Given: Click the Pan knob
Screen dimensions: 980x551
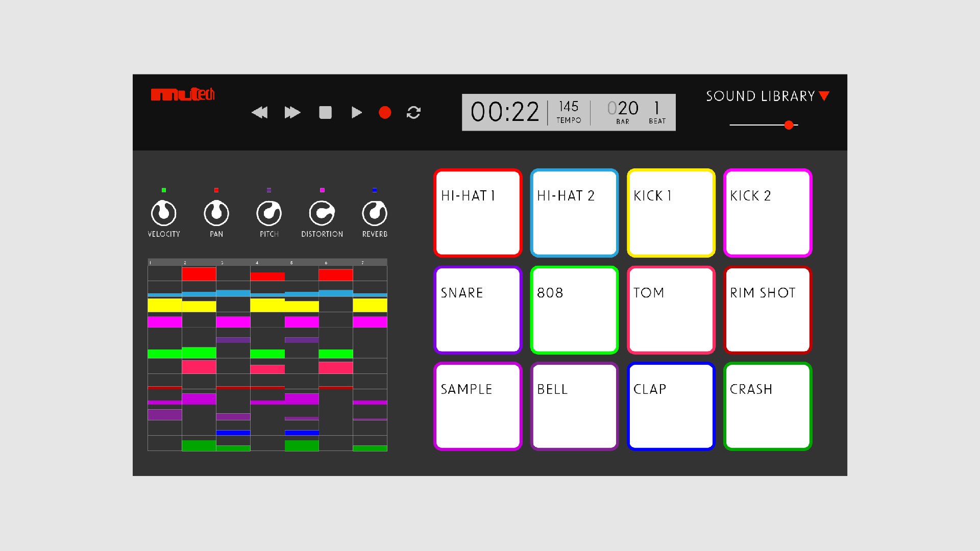Looking at the screenshot, I should coord(216,213).
